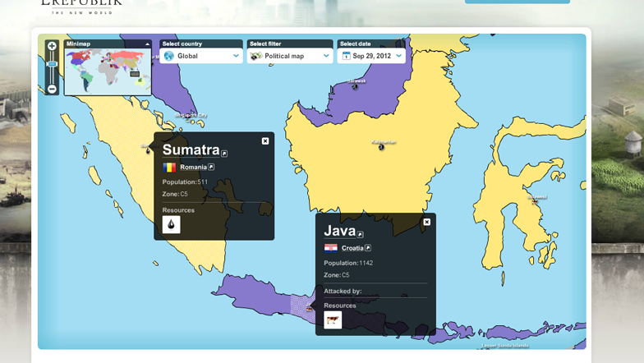Adjust the map zoom slider handle
This screenshot has height=363, width=644.
[x=52, y=64]
